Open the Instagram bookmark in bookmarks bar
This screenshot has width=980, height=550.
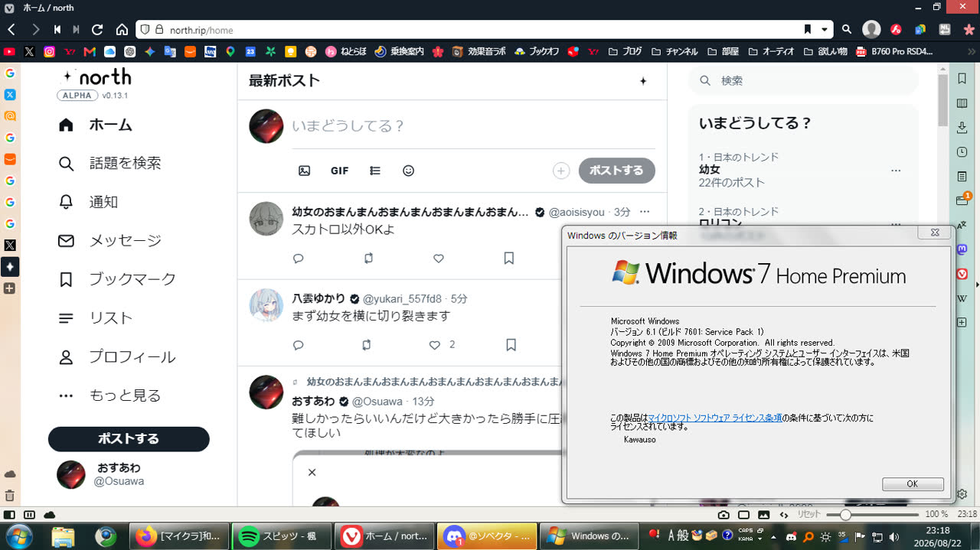coord(50,52)
